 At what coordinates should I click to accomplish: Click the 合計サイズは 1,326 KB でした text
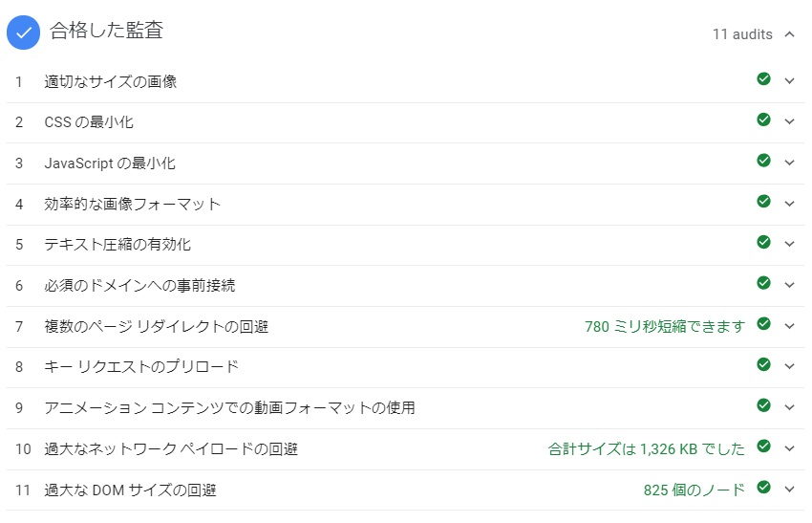pyautogui.click(x=647, y=448)
